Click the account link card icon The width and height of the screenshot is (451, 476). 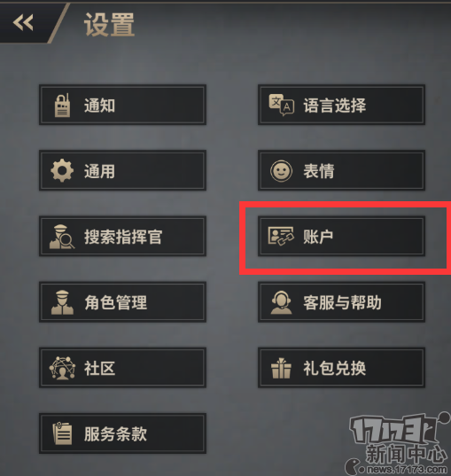click(281, 236)
